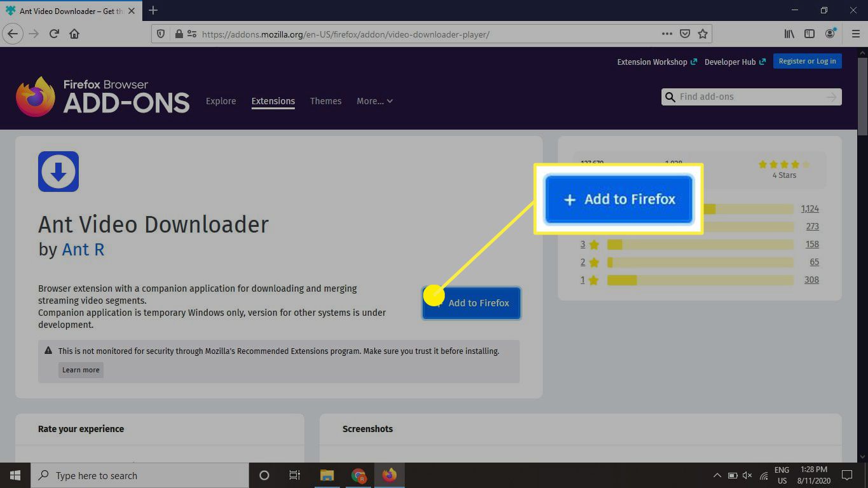Toggle the sidebar view icon

(x=809, y=34)
